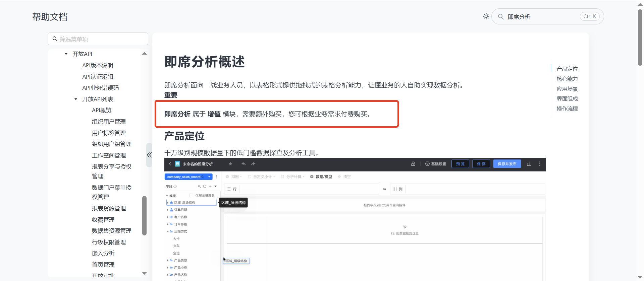The width and height of the screenshot is (644, 281).
Task: Go to 操作流程 section from the outline
Action: click(x=567, y=109)
